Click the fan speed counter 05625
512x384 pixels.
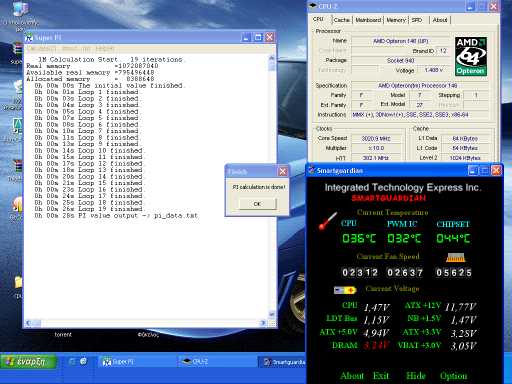[x=454, y=273]
